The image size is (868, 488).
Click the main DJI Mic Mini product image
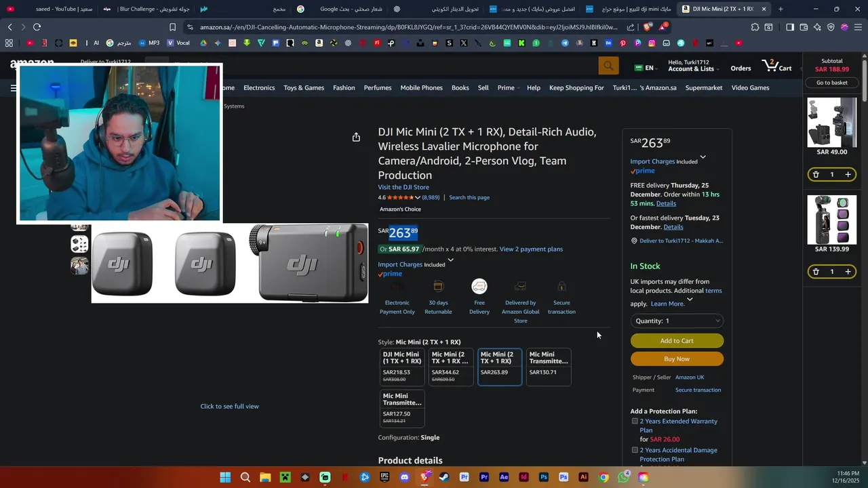click(230, 263)
